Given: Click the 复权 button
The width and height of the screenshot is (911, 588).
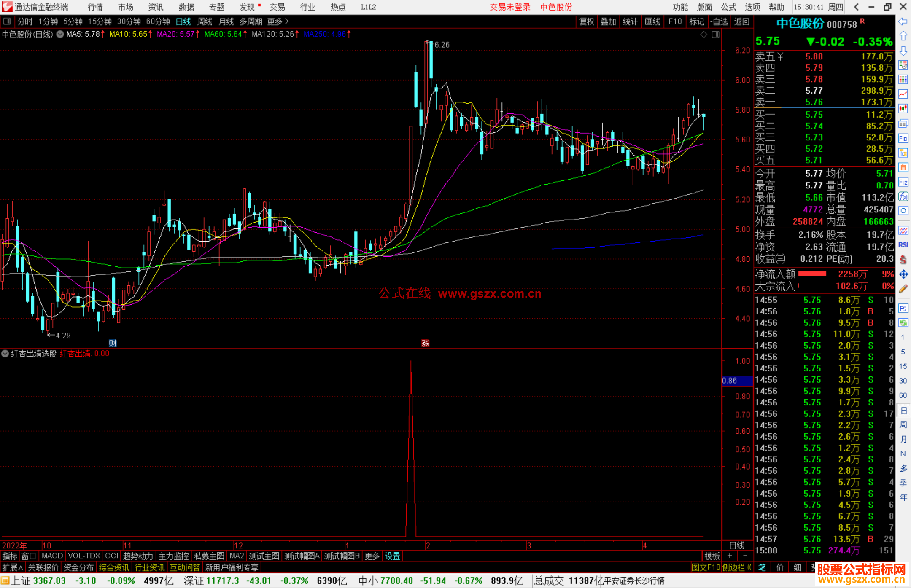Looking at the screenshot, I should click(x=586, y=21).
